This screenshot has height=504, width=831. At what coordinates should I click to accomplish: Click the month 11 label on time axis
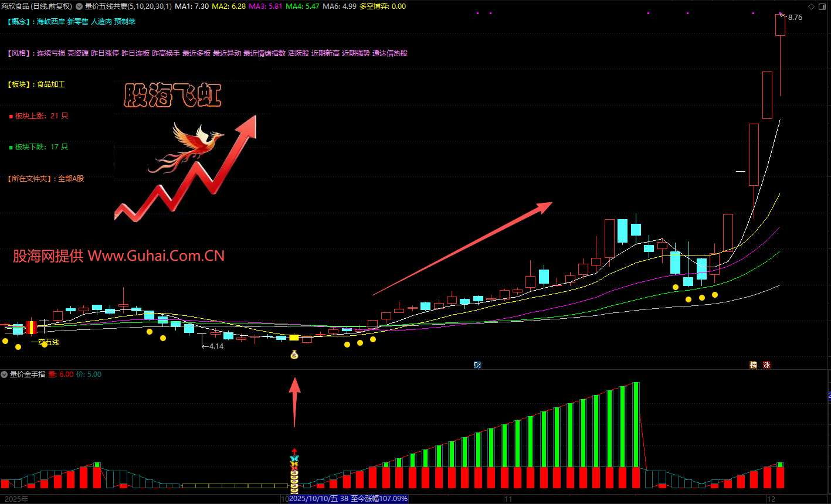(x=508, y=499)
